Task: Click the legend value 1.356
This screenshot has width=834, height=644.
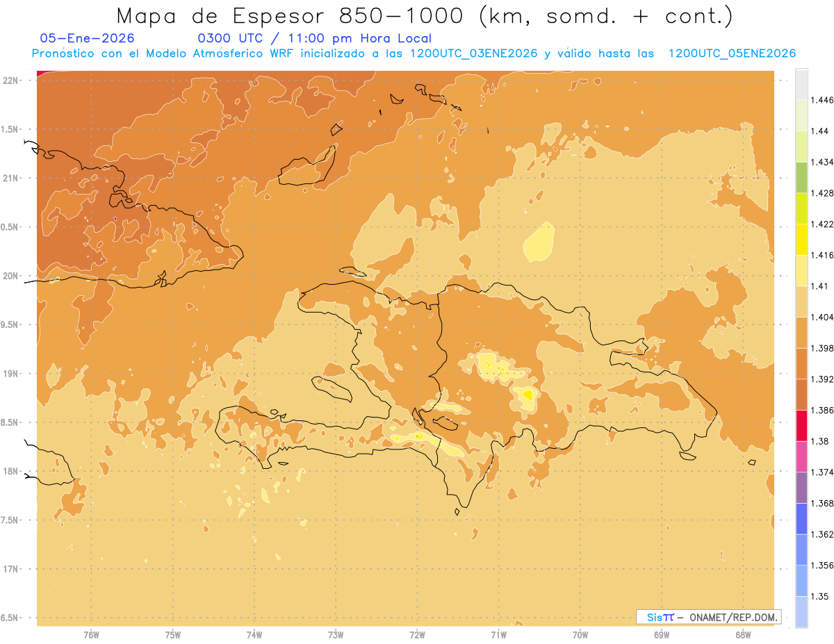Action: [822, 565]
